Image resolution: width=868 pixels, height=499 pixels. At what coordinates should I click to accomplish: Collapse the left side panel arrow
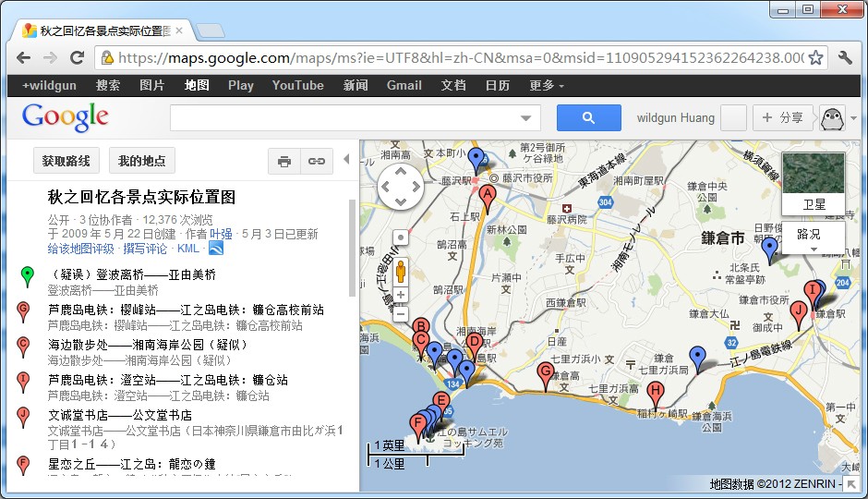point(346,160)
